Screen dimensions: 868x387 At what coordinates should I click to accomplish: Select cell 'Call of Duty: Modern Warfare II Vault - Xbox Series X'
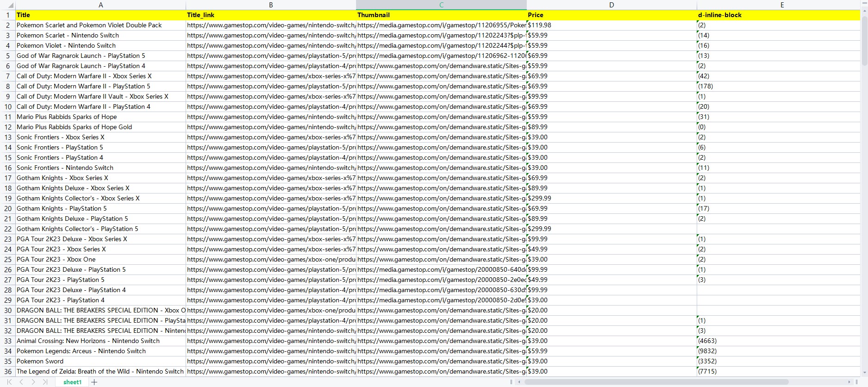point(101,96)
